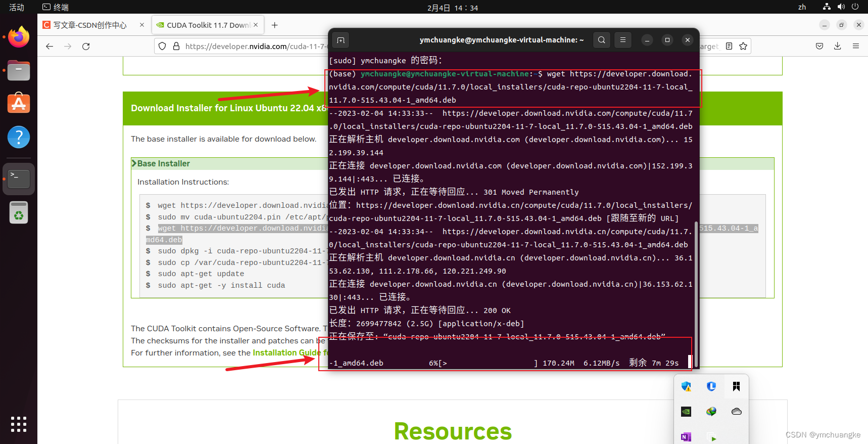Select the CUDA Toolkit 11.7 Download tab
Viewport: 868px width, 444px height.
click(207, 25)
